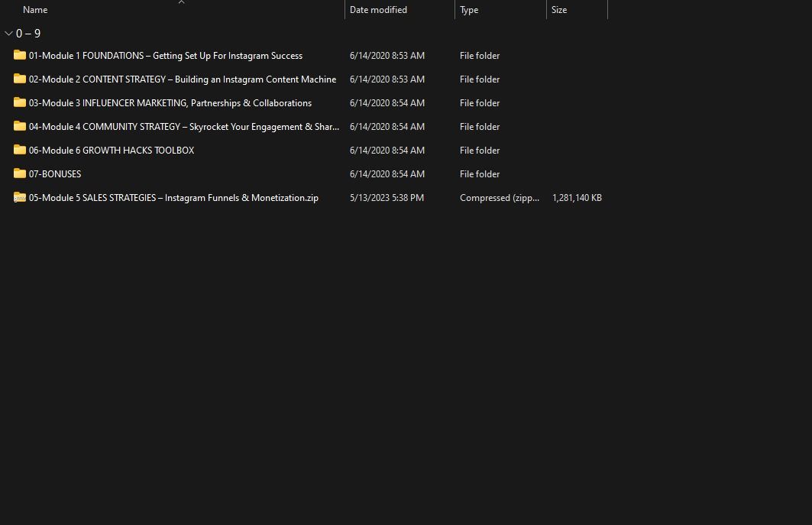Select the 06-Module 6 GROWTH HACKS TOOLBOX name
The height and width of the screenshot is (525, 812).
(x=112, y=151)
